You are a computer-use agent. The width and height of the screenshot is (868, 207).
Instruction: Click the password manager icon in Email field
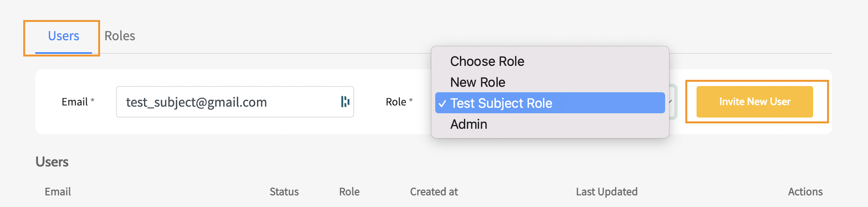[345, 102]
